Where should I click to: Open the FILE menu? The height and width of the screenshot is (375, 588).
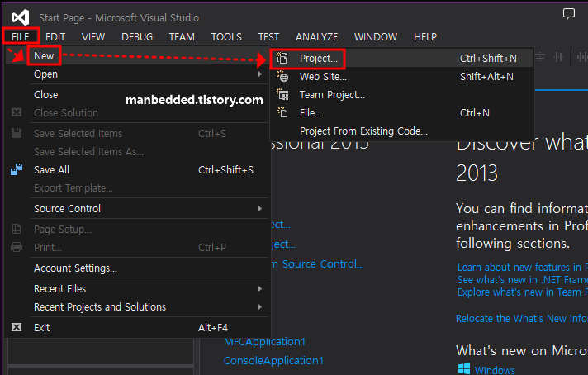[21, 36]
